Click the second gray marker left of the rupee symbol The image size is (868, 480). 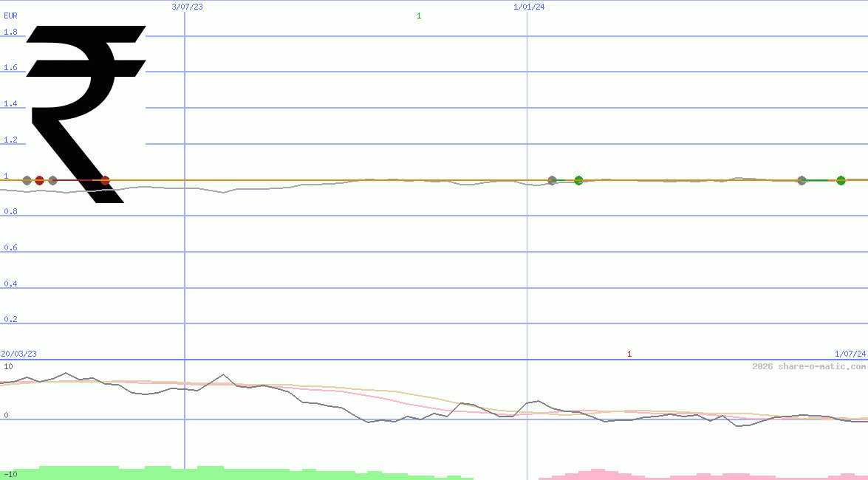[x=52, y=180]
